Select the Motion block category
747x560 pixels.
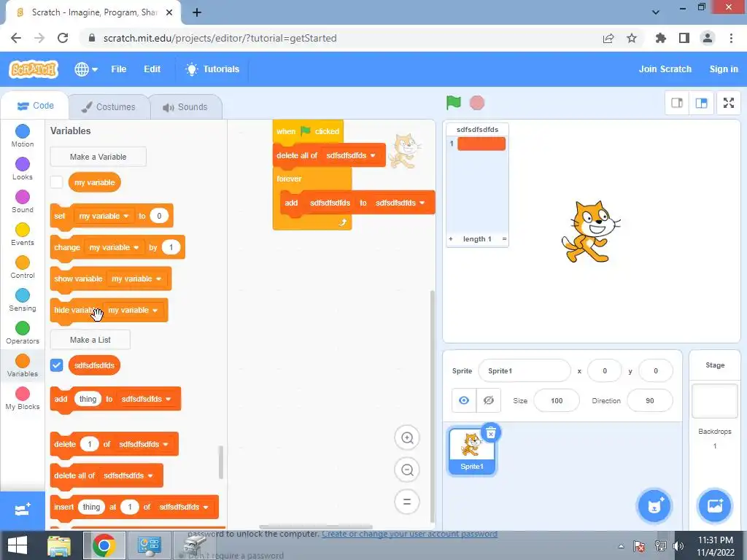click(23, 136)
